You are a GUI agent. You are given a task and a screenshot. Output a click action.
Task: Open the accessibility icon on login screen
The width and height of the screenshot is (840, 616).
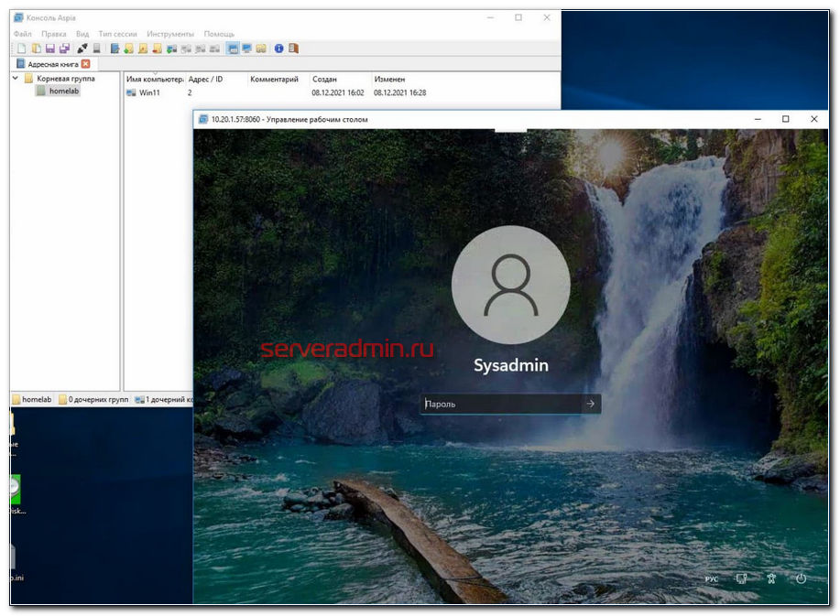click(771, 578)
